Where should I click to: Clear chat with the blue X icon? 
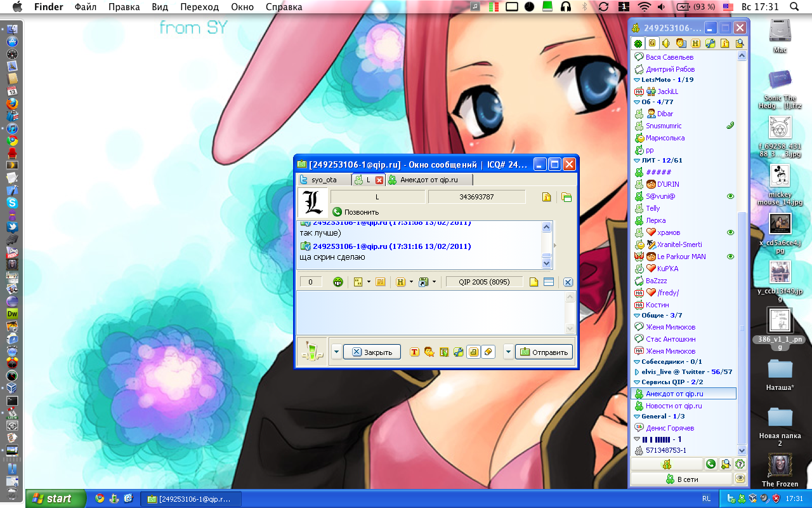coord(568,282)
